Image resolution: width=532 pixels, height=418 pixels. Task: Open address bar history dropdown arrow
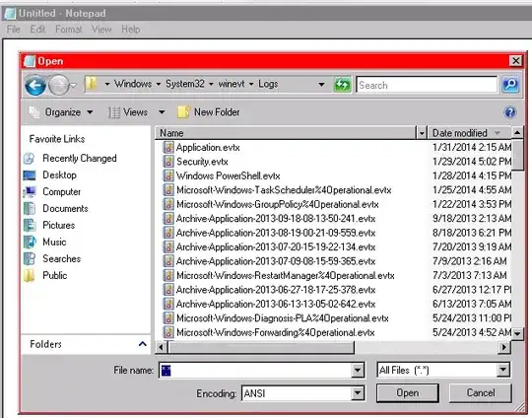[x=321, y=84]
